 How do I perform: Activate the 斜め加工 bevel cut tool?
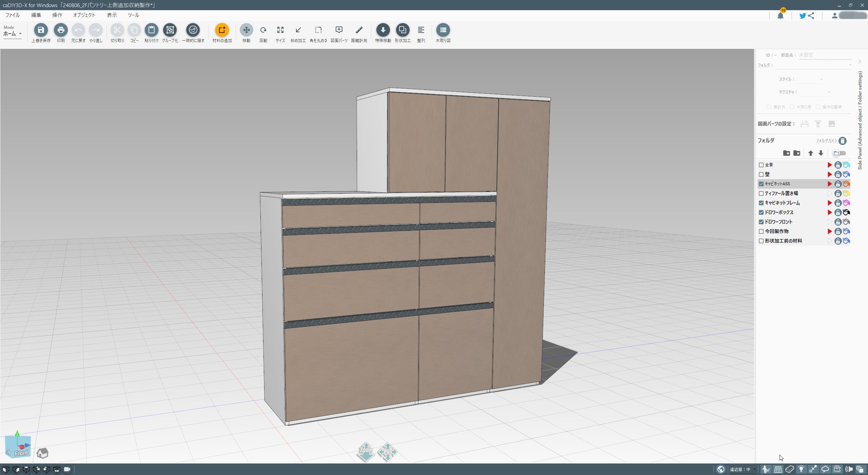[x=298, y=30]
